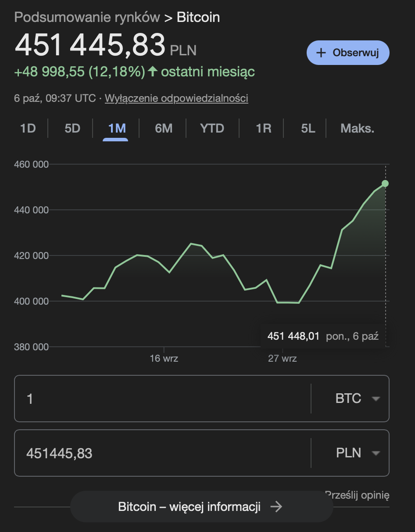Open the BTC currency dropdown
Screen dimensions: 415x532
(356, 399)
